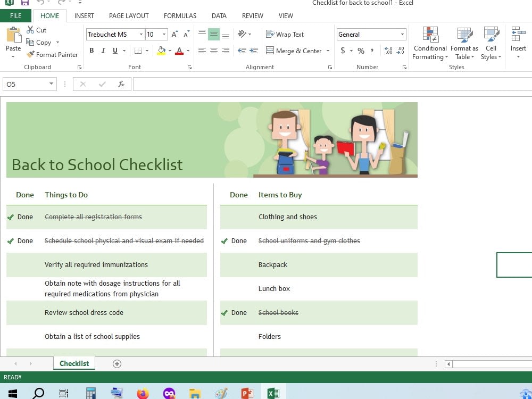Switch to the REVIEW tab

[x=252, y=15]
